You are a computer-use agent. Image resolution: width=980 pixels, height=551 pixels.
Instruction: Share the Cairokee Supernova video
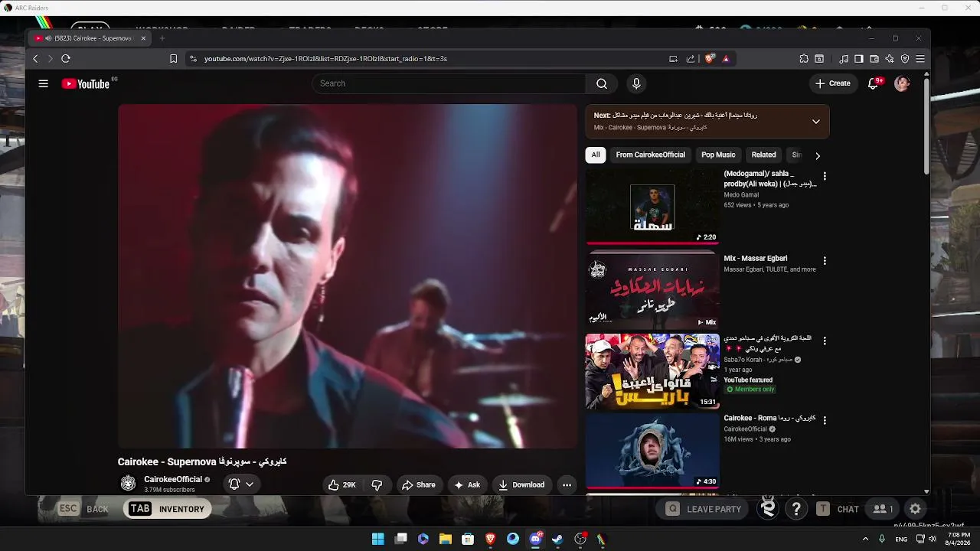419,485
